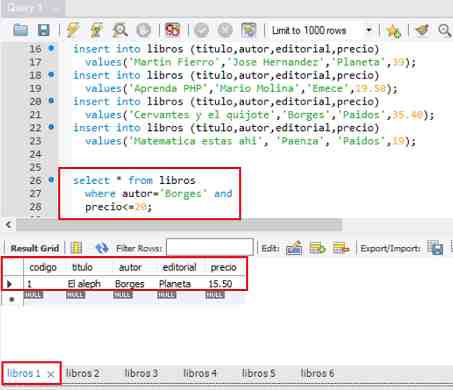453x390 pixels.
Task: Rollback transaction X icon
Action: point(225,30)
